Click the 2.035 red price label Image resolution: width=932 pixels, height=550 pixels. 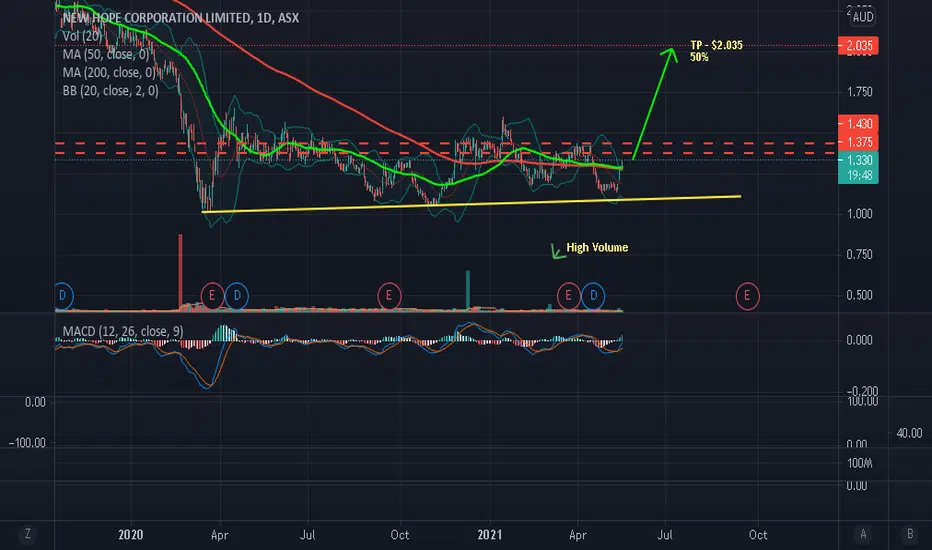click(858, 46)
